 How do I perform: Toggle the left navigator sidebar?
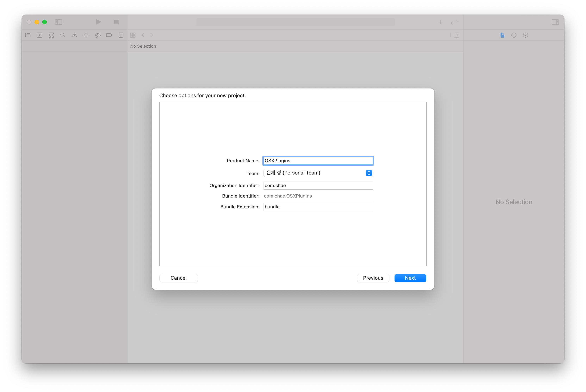click(x=59, y=22)
